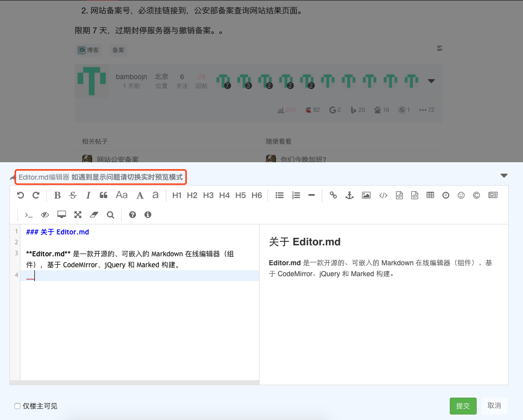Insert H4 heading
Image resolution: width=523 pixels, height=420 pixels.
pos(225,196)
